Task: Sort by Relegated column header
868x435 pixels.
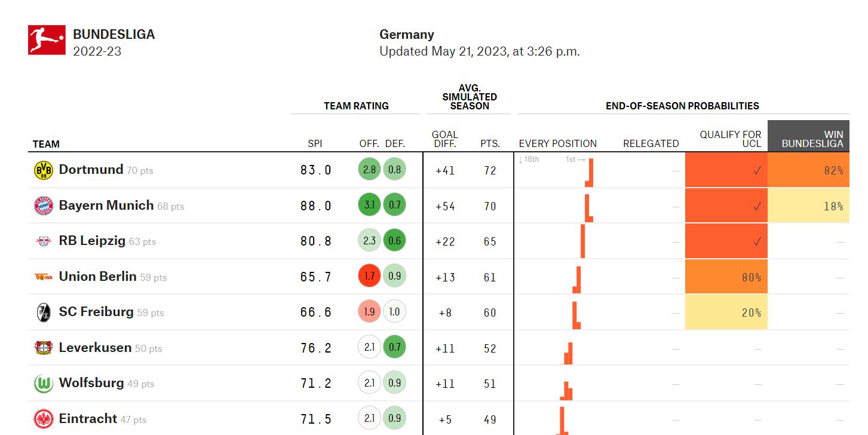Action: tap(651, 143)
